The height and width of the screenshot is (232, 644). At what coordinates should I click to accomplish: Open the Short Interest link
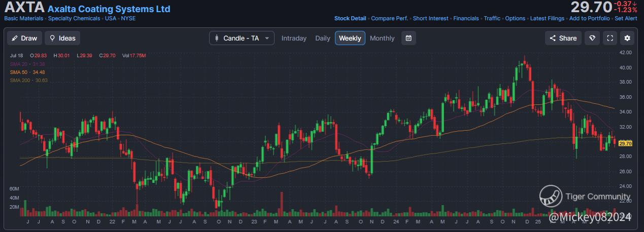tap(430, 18)
